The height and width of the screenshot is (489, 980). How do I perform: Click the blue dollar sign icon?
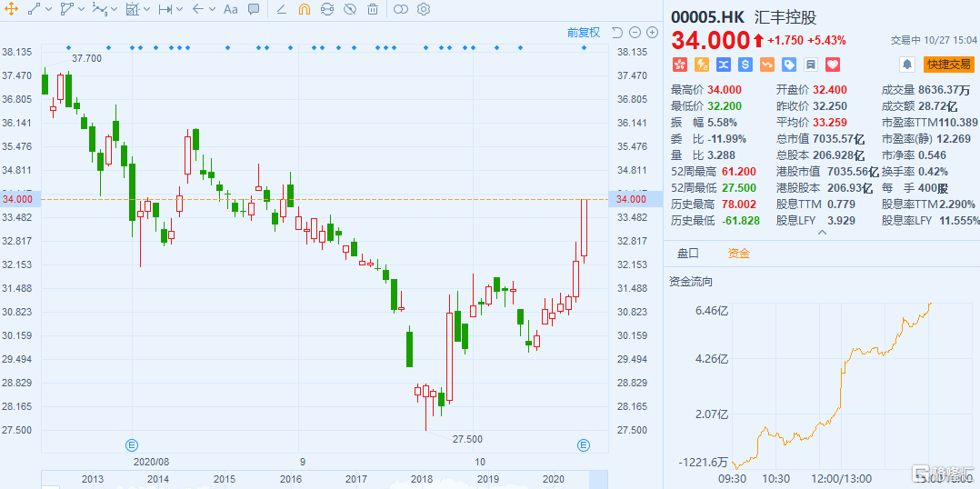[x=745, y=65]
